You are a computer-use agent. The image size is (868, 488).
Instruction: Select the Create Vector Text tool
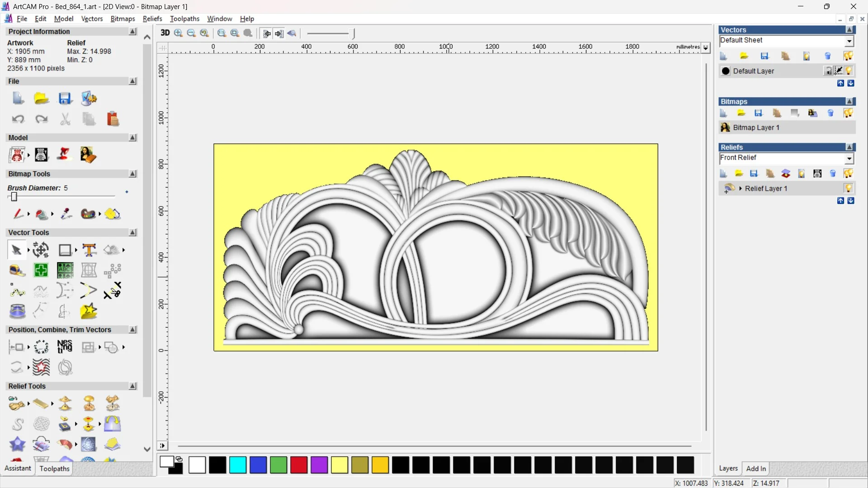(x=89, y=250)
